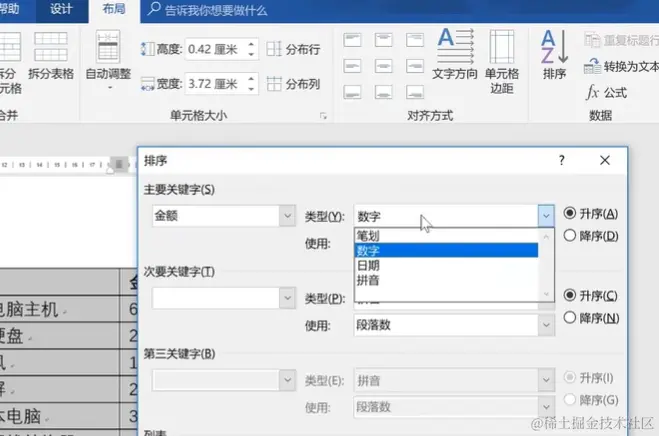Align cell text bottom left
The image size is (659, 436).
(x=352, y=92)
